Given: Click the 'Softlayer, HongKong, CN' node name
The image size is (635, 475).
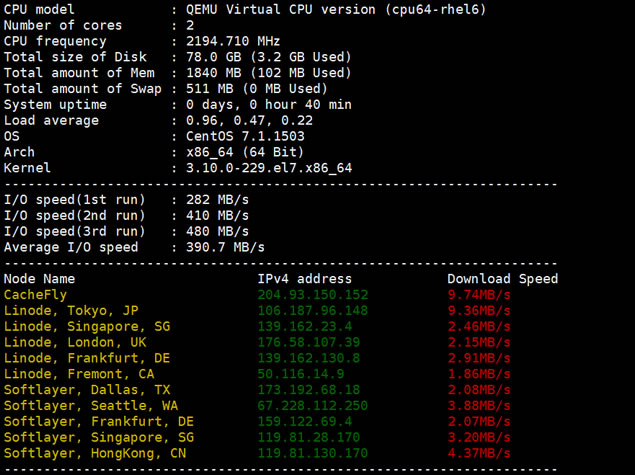Looking at the screenshot, I should tap(95, 453).
